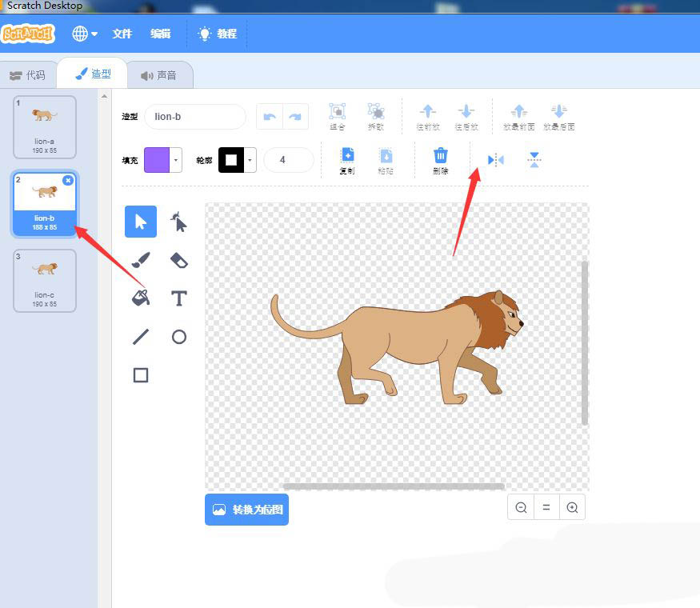Click the Copy (复制) icon
The image size is (700, 608).
[347, 160]
